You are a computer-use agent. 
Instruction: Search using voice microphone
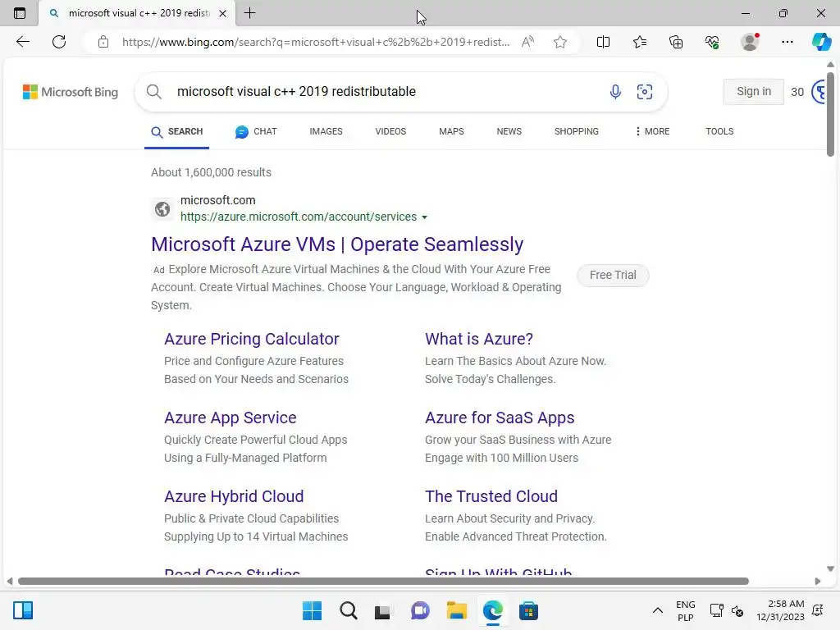click(x=615, y=92)
